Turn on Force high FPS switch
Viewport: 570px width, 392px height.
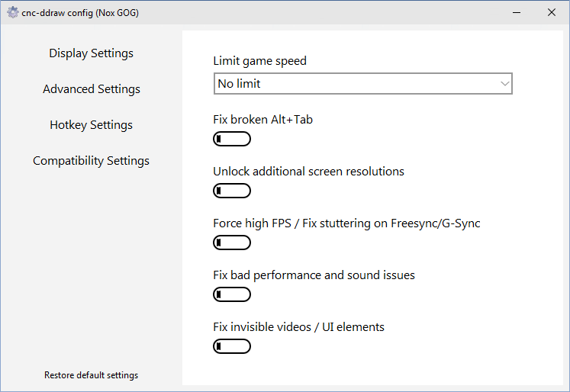click(232, 243)
